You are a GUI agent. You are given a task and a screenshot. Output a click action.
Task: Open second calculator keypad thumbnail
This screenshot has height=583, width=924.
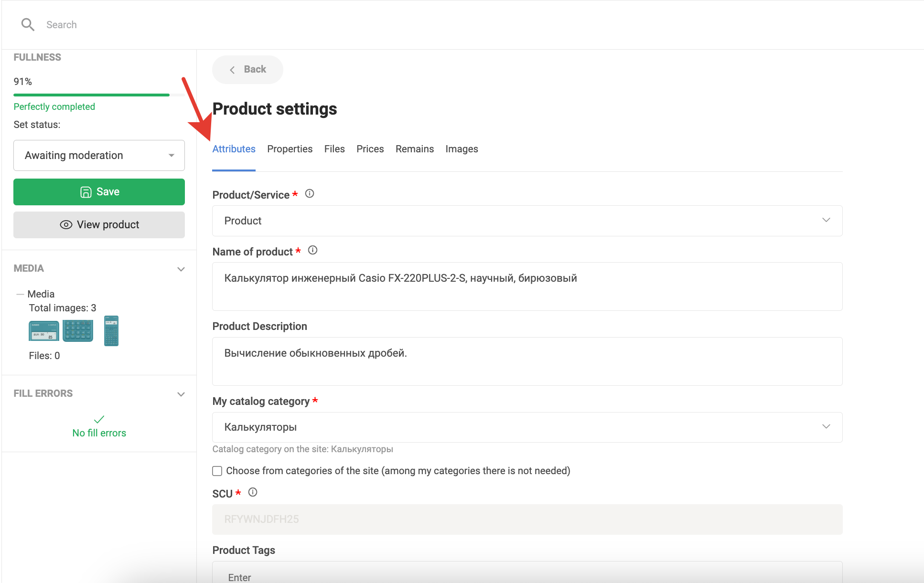coord(78,331)
